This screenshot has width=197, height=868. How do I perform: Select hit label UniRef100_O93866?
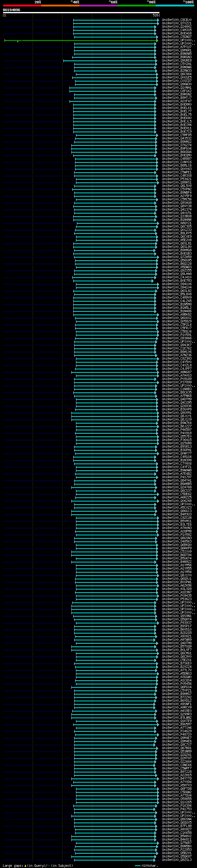point(176,338)
